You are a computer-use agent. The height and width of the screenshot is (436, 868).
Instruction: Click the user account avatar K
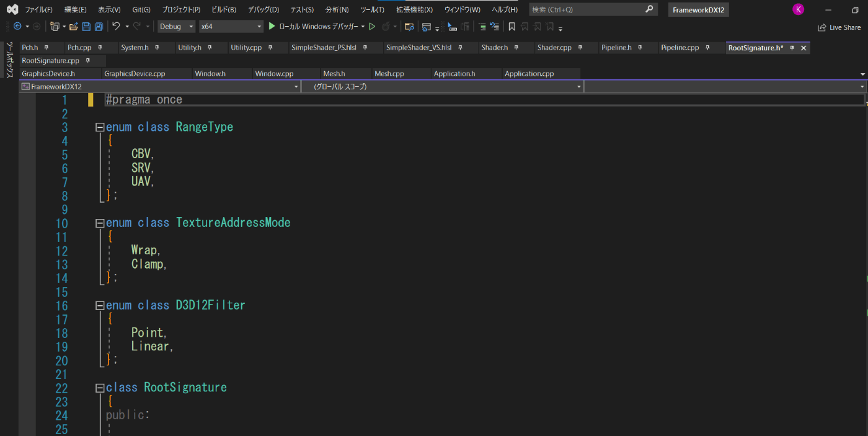pyautogui.click(x=798, y=9)
